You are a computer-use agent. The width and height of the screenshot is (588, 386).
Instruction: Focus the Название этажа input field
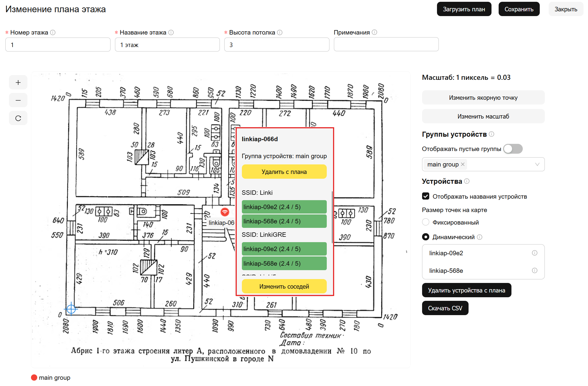click(x=167, y=45)
